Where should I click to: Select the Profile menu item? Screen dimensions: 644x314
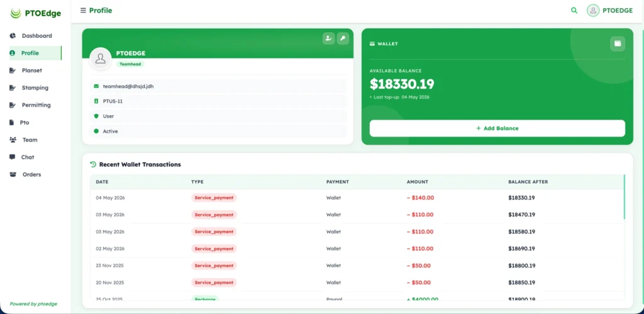35,53
